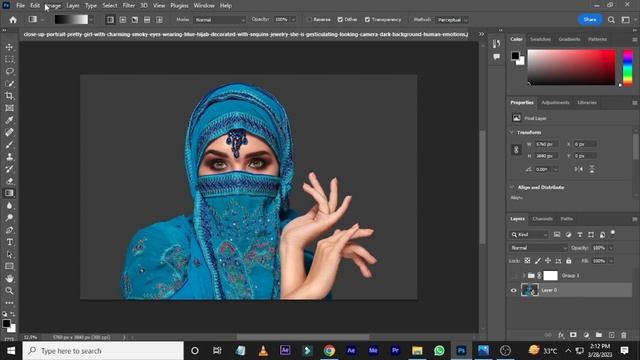Open the Window menu
Image resolution: width=640 pixels, height=360 pixels.
tap(204, 6)
